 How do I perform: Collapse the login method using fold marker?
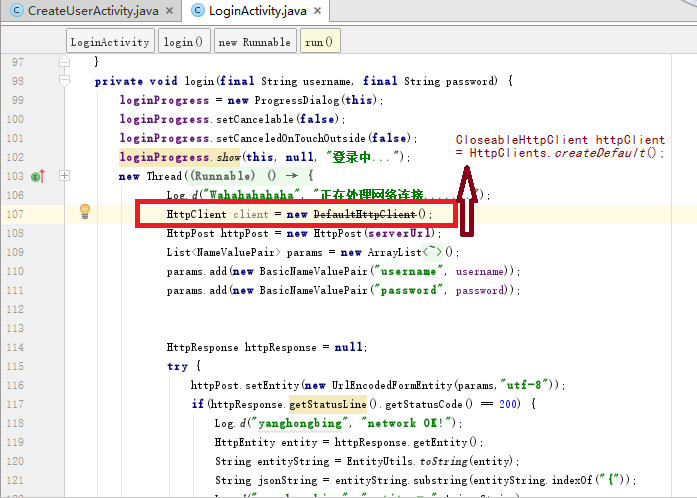point(65,81)
